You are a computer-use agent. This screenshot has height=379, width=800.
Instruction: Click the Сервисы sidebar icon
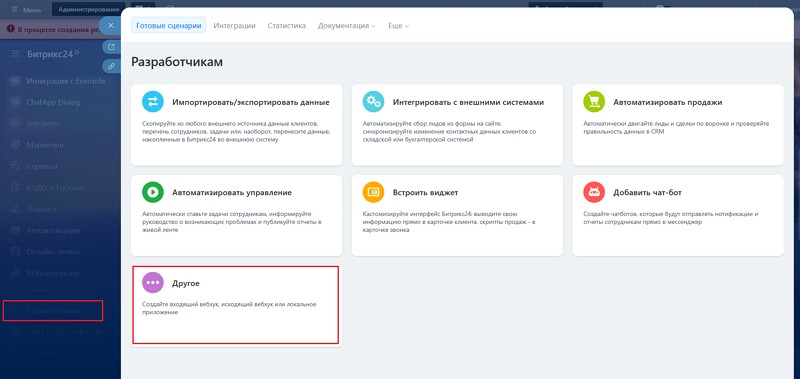16,166
